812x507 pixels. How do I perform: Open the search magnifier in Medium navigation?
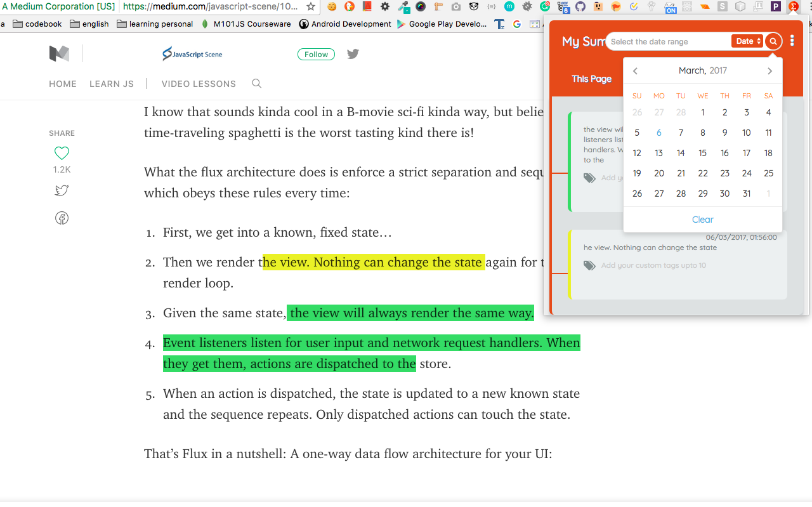[257, 84]
